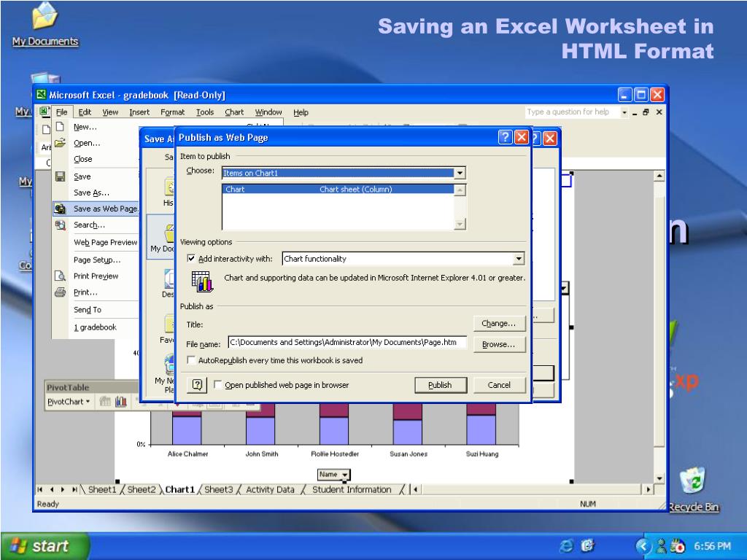Click the Internet Explorer tray icon
Viewport: 747px width, 560px height.
(x=566, y=545)
